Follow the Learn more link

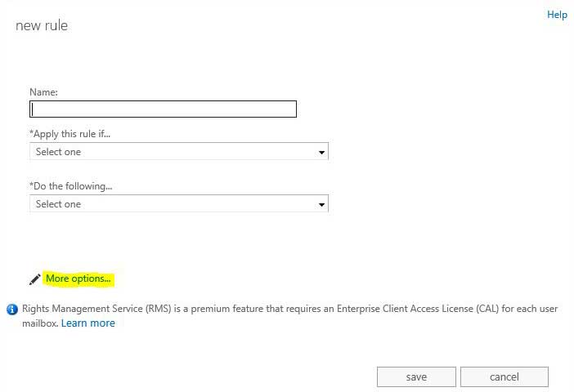[87, 323]
